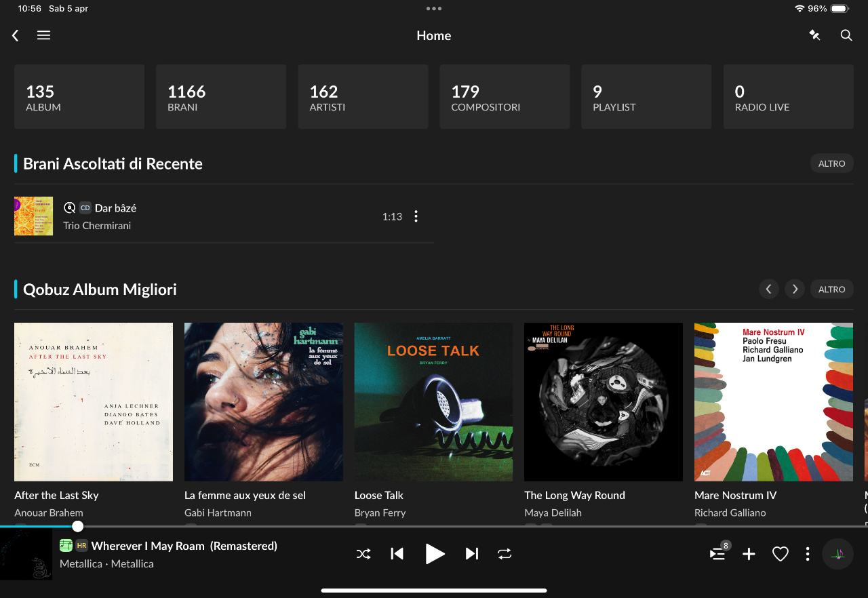Open Wherever I May Roam track title
Viewport: 868px width, 598px height.
pos(184,545)
